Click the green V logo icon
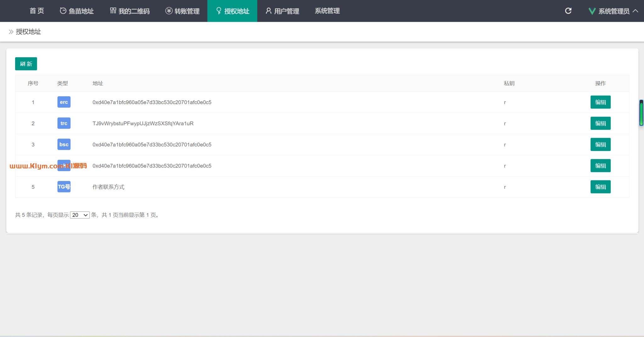The image size is (644, 337). pos(592,11)
